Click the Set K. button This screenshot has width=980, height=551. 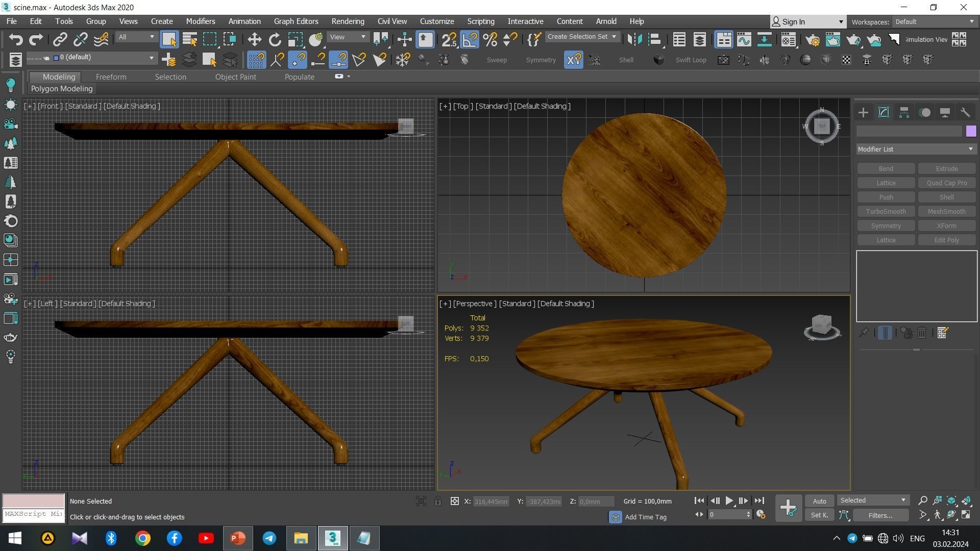pyautogui.click(x=819, y=515)
